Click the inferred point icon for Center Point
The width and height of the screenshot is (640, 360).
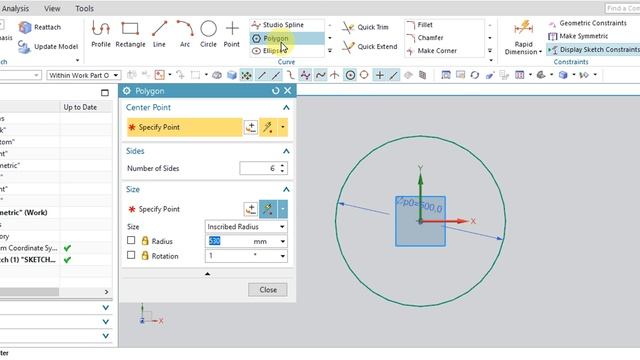pyautogui.click(x=268, y=127)
